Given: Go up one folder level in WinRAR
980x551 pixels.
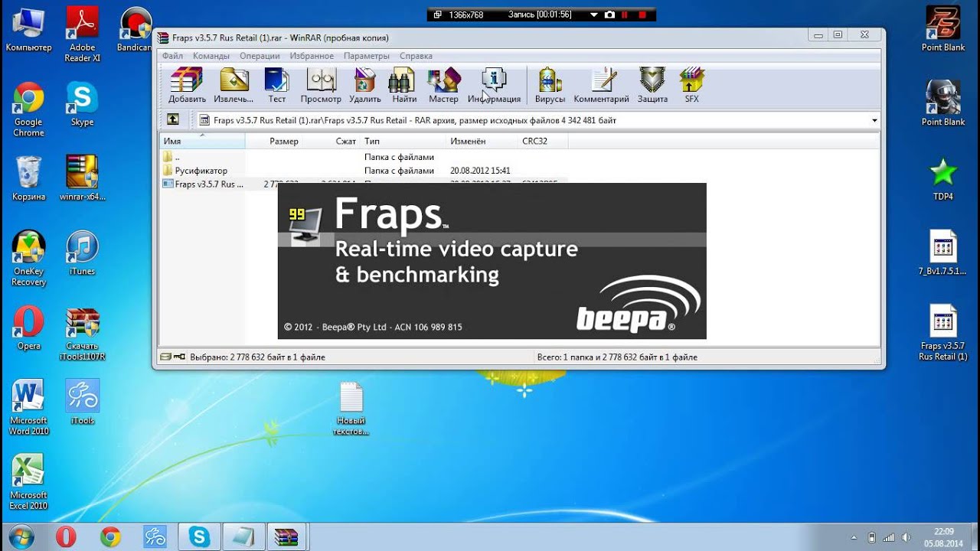Looking at the screenshot, I should (x=173, y=119).
